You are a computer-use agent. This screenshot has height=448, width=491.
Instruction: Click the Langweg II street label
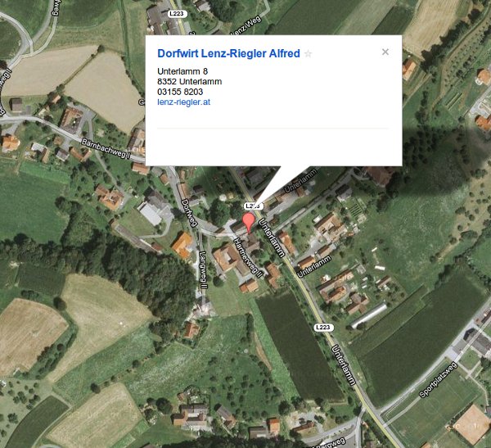[203, 270]
